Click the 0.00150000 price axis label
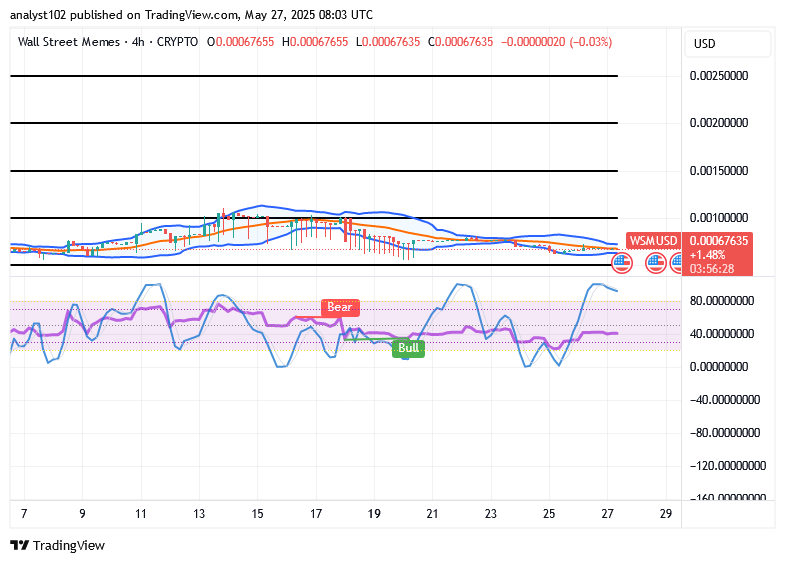This screenshot has height=563, width=785. coord(719,171)
